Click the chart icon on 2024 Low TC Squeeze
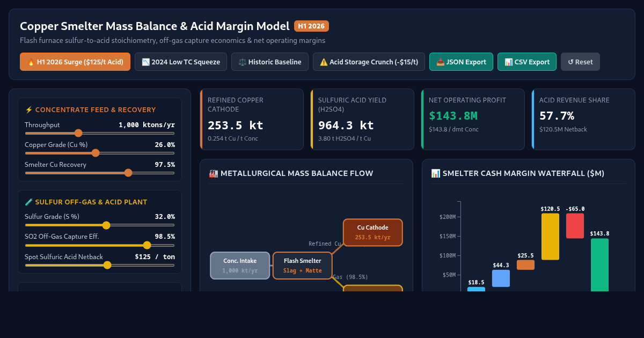Image resolution: width=644 pixels, height=338 pixels. click(145, 62)
